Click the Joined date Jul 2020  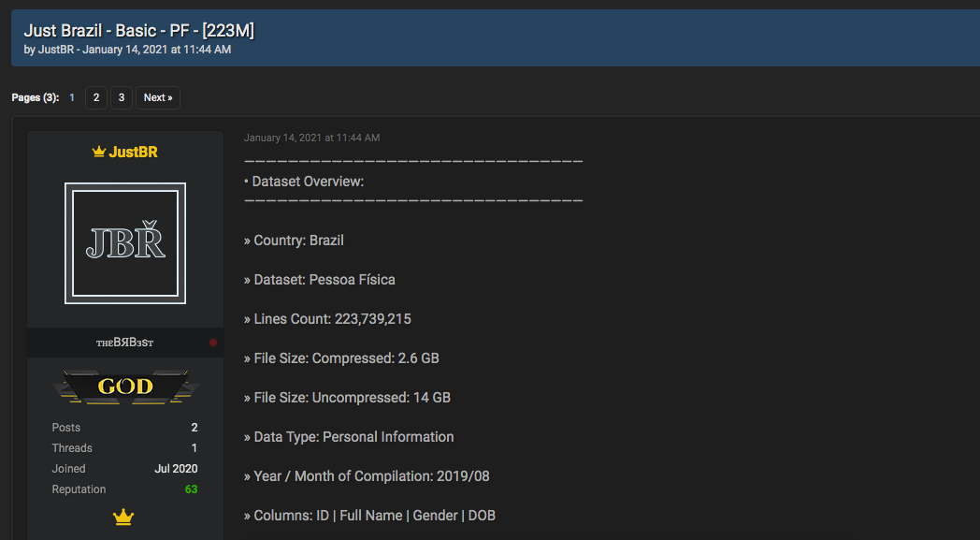pyautogui.click(x=176, y=469)
